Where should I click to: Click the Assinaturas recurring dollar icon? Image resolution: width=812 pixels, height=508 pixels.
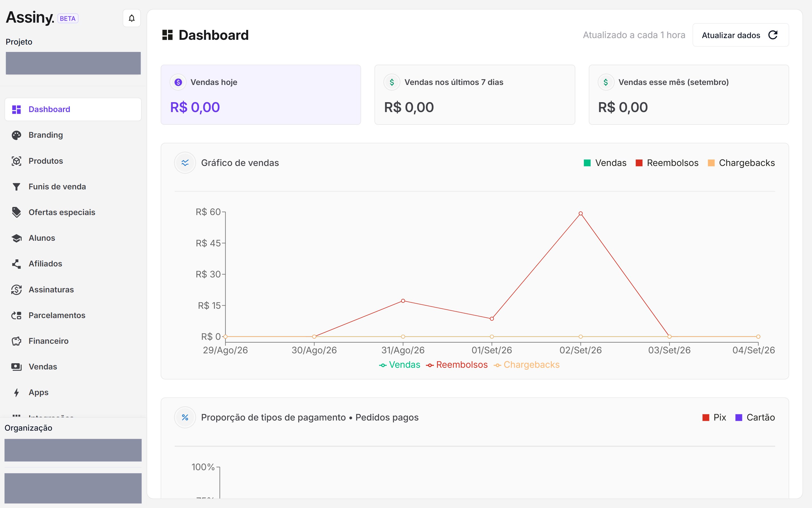(x=16, y=290)
